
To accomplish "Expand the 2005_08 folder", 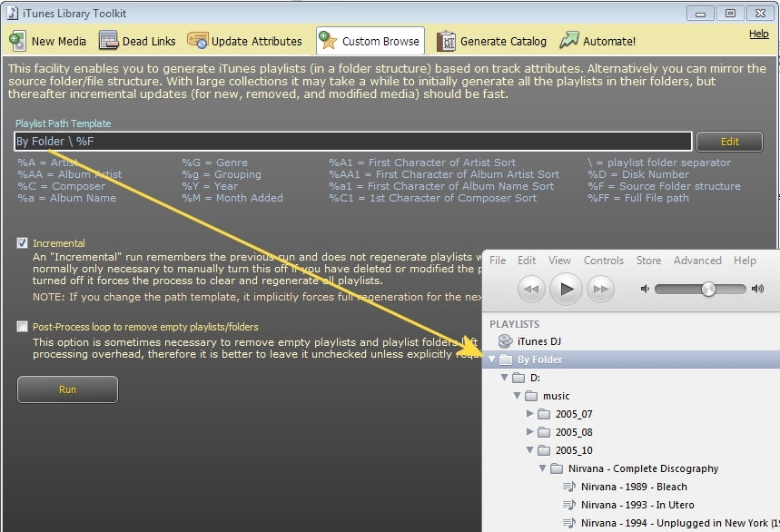I will pyautogui.click(x=529, y=431).
